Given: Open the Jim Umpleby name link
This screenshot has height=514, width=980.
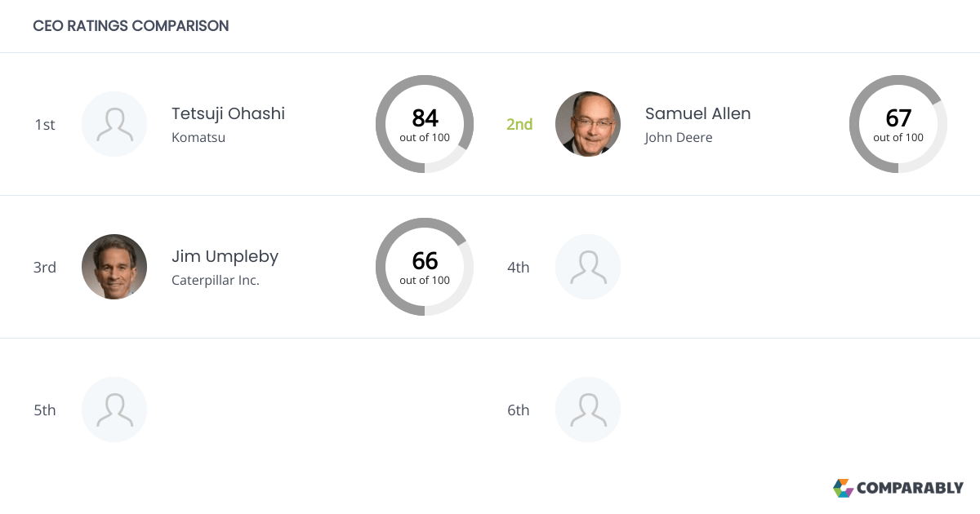Looking at the screenshot, I should coord(225,257).
